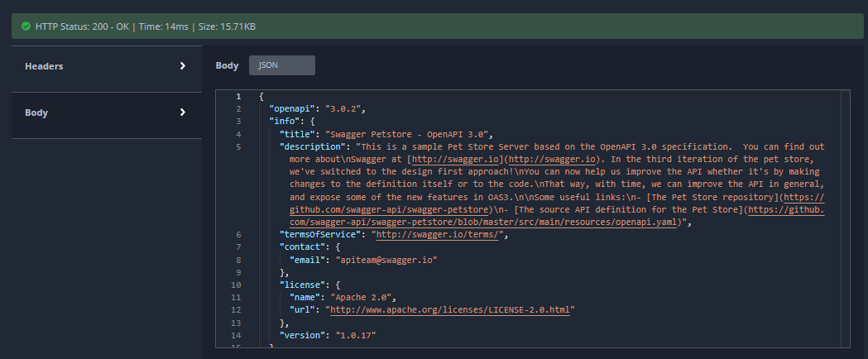The height and width of the screenshot is (359, 868).
Task: Open the JSON format selector
Action: point(282,65)
